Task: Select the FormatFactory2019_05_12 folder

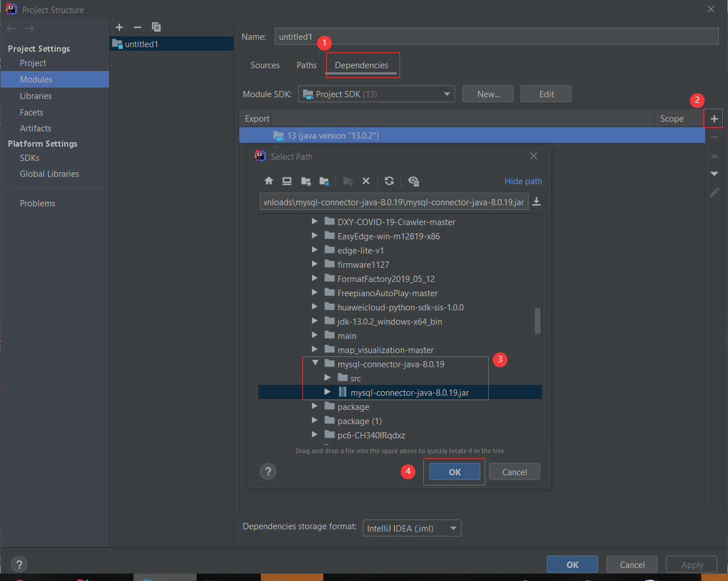Action: tap(386, 279)
